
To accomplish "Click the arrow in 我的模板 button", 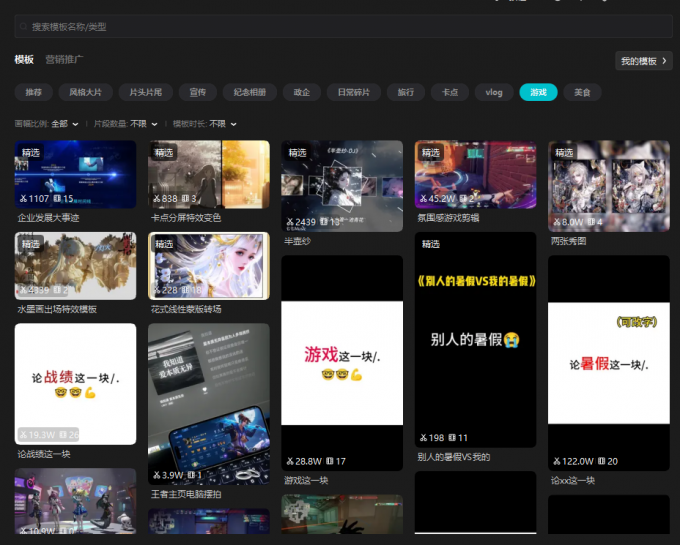I will pos(664,61).
